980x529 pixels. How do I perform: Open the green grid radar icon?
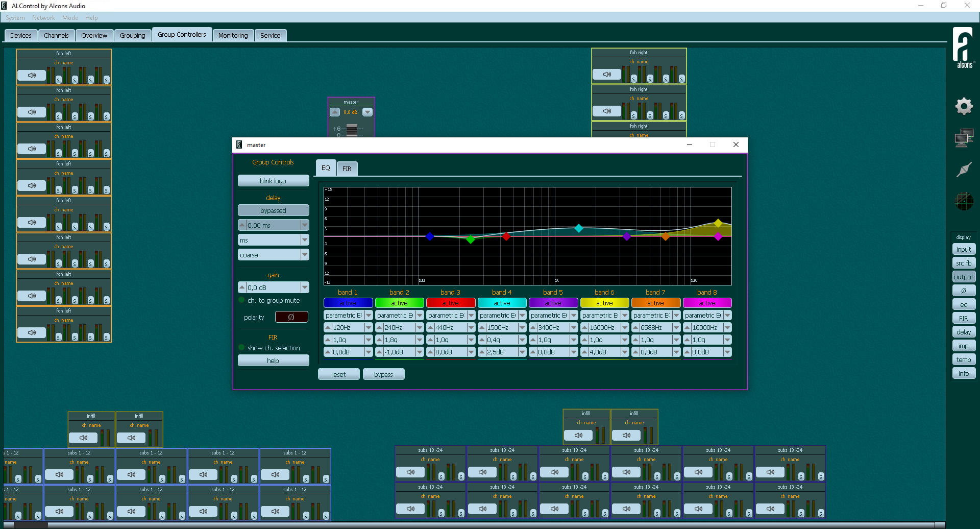[x=964, y=201]
